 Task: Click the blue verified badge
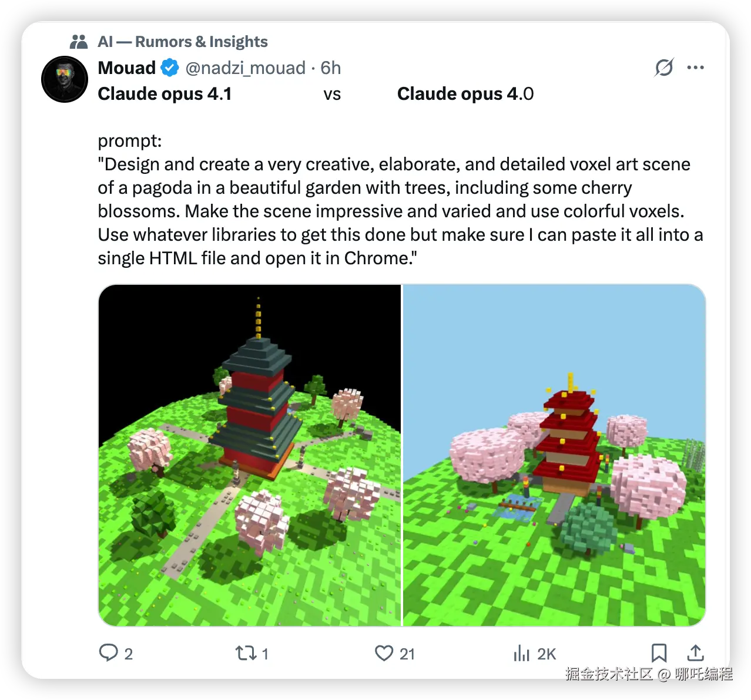(x=170, y=68)
